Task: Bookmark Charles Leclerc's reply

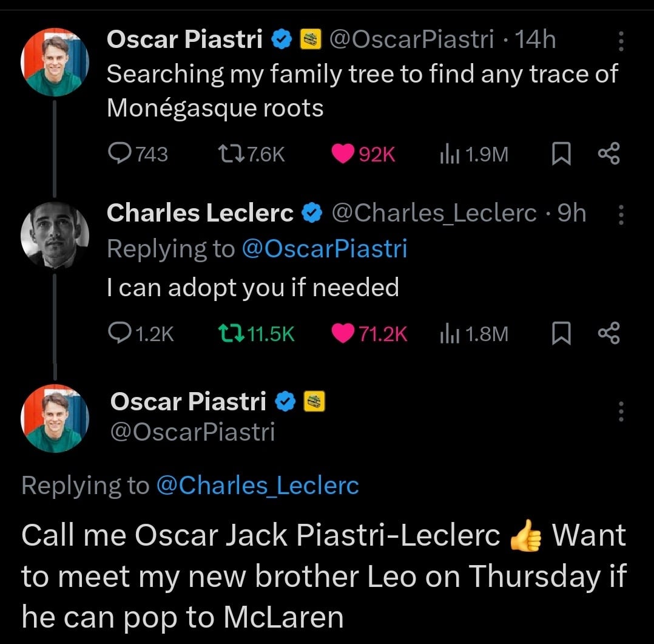Action: coord(561,333)
